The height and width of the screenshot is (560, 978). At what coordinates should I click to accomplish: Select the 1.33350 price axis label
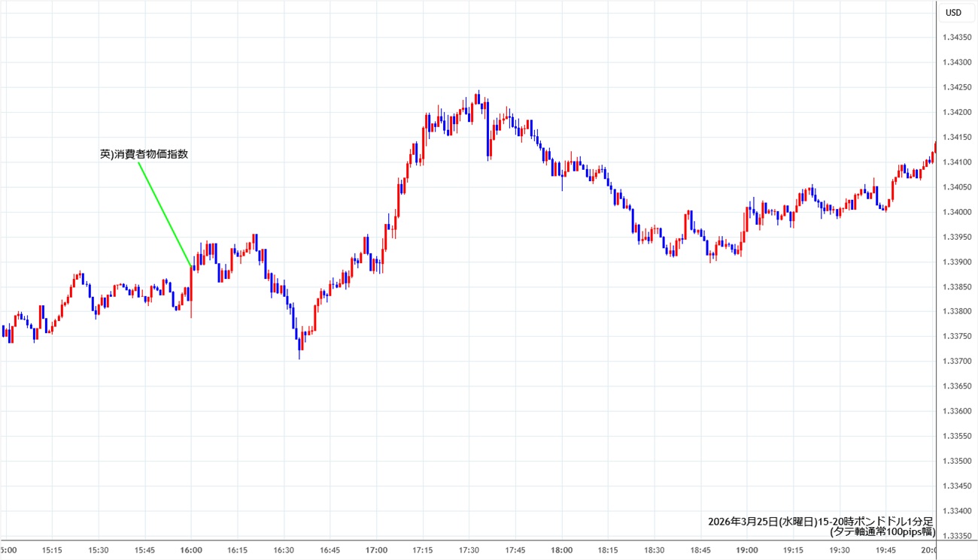(x=955, y=536)
